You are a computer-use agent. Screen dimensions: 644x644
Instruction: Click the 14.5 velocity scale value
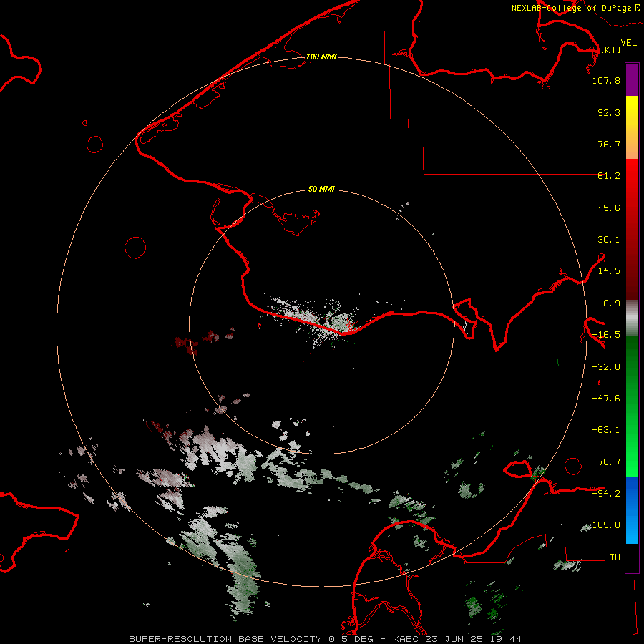click(609, 271)
